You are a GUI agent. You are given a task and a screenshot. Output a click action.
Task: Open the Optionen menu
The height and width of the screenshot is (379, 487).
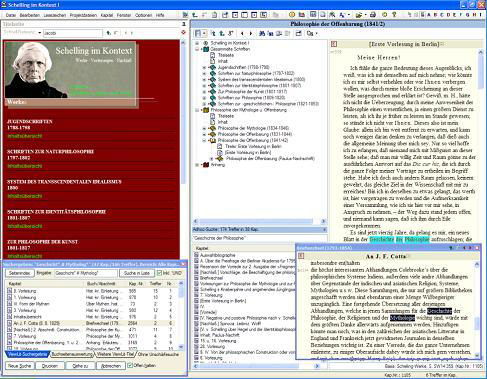coord(143,15)
